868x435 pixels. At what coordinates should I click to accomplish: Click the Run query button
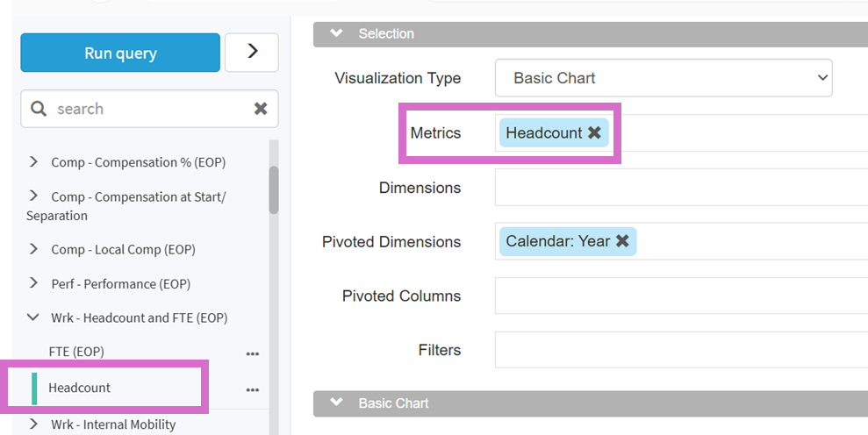pos(120,53)
